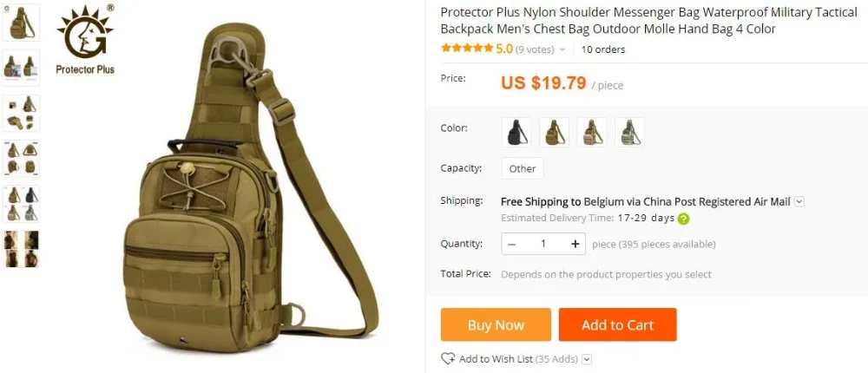The image size is (868, 373).
Task: Select the khaki tan bag color option
Action: 554,132
